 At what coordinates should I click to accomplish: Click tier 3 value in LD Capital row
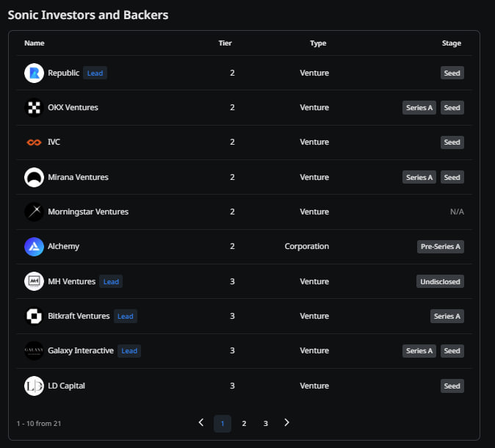232,386
